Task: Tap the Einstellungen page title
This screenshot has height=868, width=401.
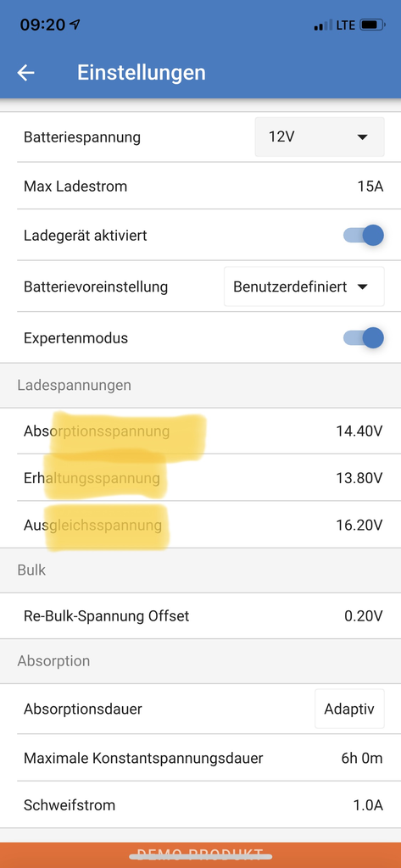Action: click(142, 73)
